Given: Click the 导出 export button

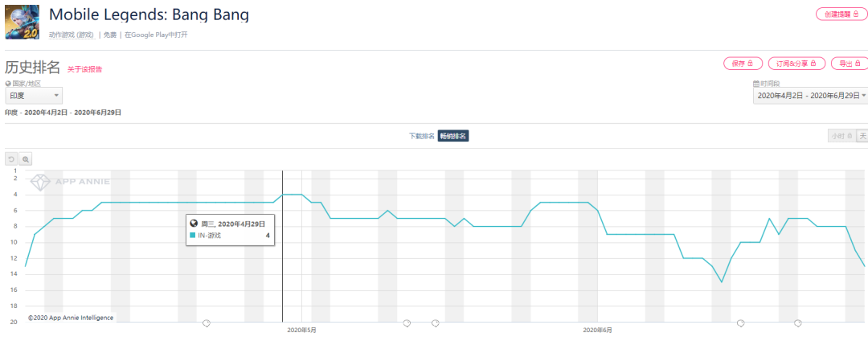Looking at the screenshot, I should pyautogui.click(x=849, y=64).
